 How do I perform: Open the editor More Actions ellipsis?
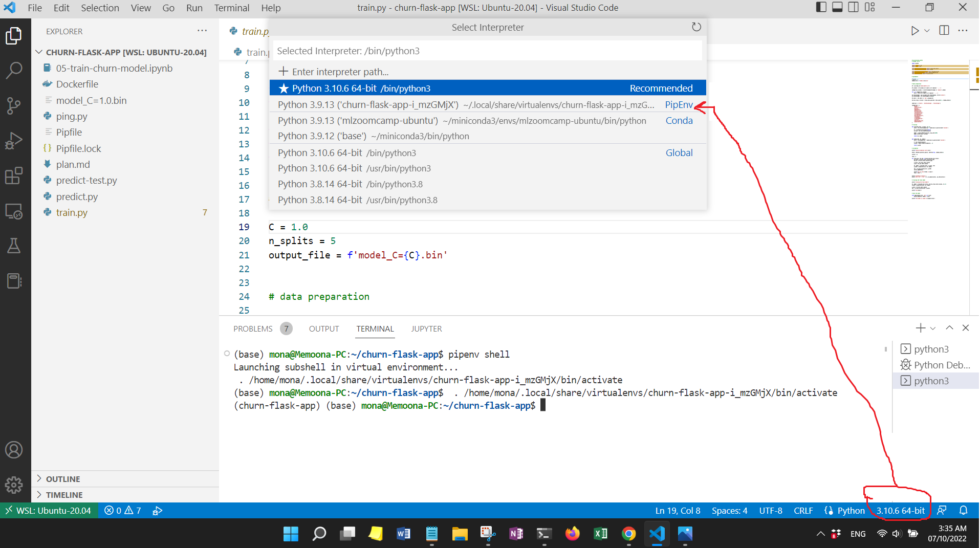(x=963, y=31)
